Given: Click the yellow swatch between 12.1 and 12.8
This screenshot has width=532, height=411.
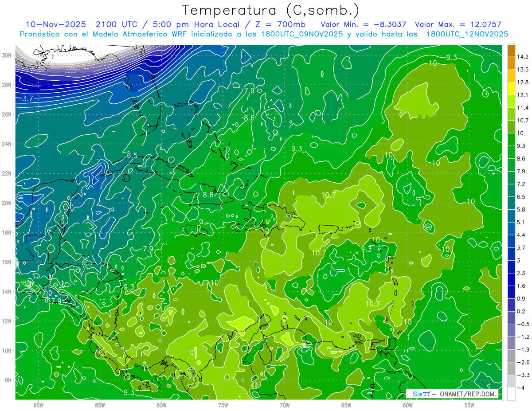Looking at the screenshot, I should (511, 88).
